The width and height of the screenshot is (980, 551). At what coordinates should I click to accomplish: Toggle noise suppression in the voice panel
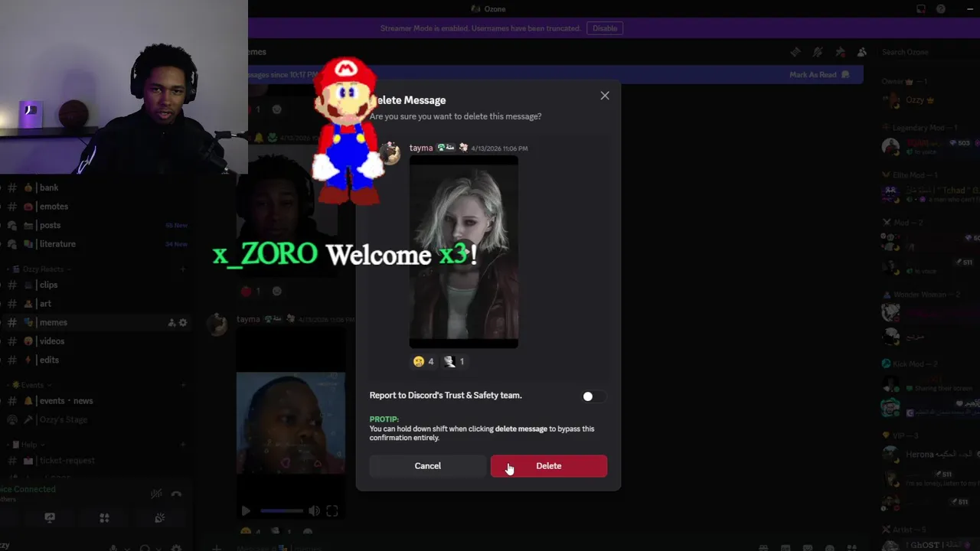(156, 494)
